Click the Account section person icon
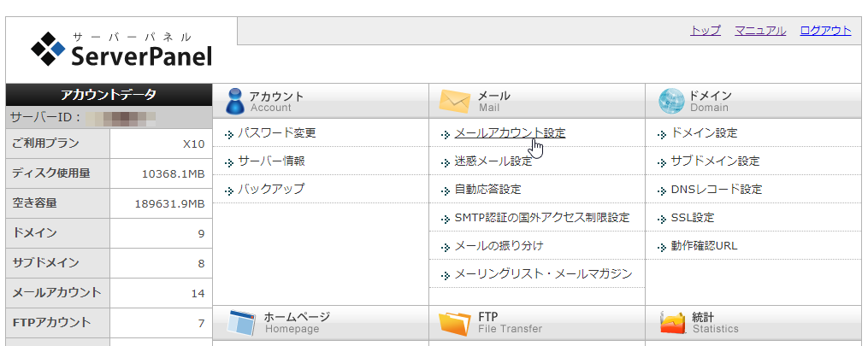 click(x=235, y=101)
